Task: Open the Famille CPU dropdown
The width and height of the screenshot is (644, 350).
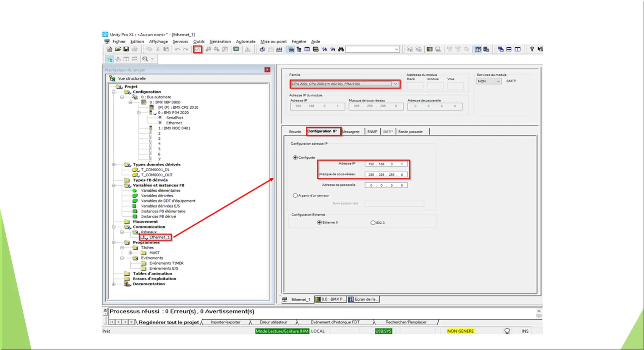Action: click(395, 84)
